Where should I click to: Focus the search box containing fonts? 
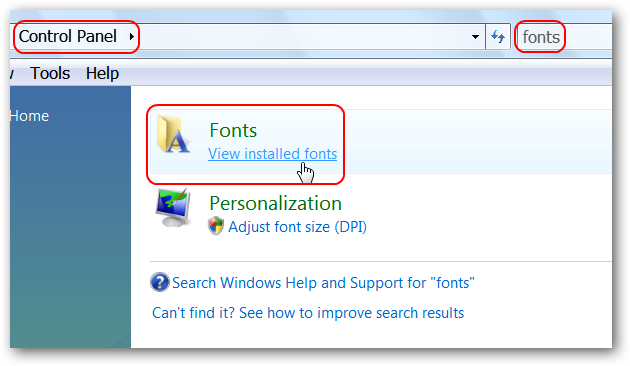click(566, 37)
